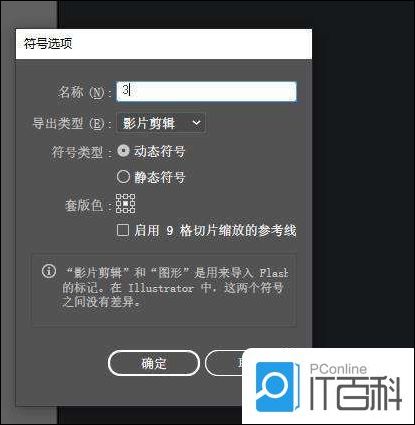The width and height of the screenshot is (415, 425).
Task: Set registration point to bottom-center square
Action: point(125,210)
